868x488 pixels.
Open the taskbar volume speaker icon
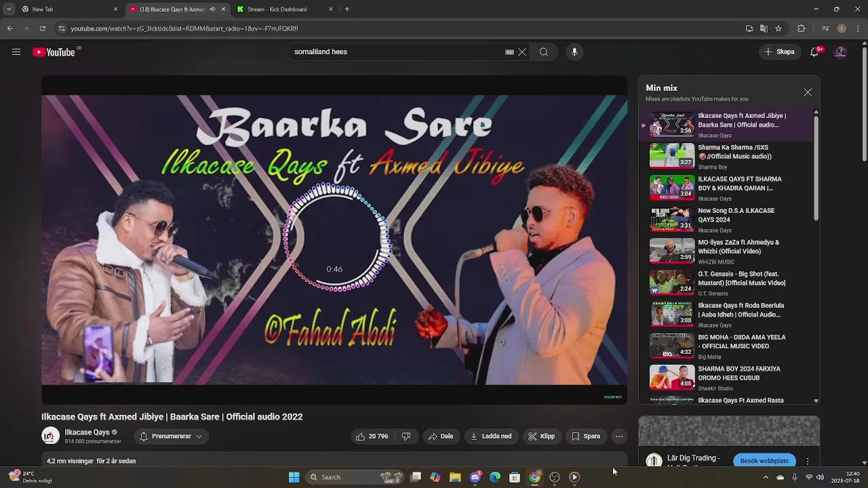(x=821, y=477)
